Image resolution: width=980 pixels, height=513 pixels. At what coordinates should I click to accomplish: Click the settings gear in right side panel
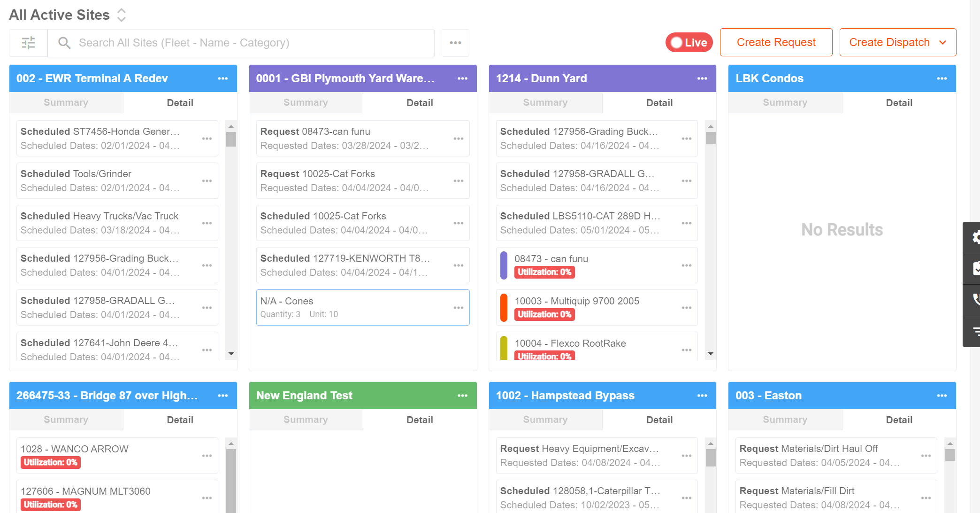click(x=975, y=237)
